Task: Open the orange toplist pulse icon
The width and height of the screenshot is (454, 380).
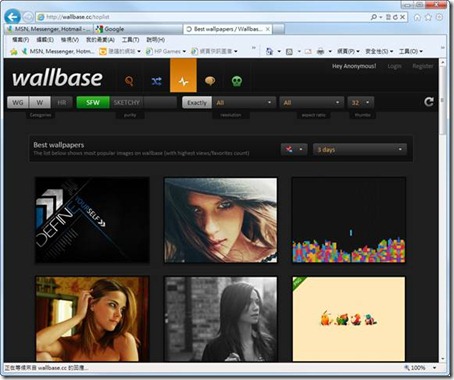Action: (x=183, y=75)
